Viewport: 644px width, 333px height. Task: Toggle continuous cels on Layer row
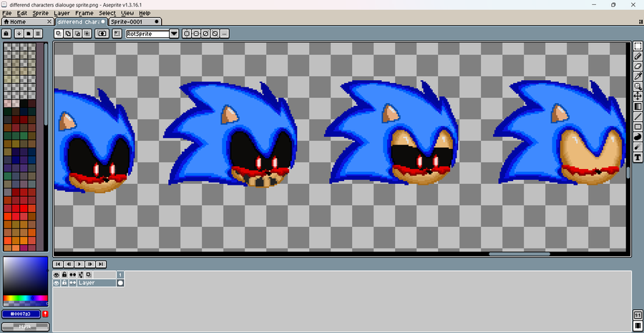tap(73, 283)
